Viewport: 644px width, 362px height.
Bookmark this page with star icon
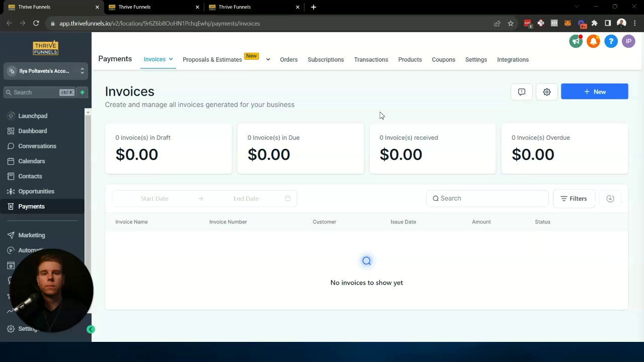click(x=511, y=23)
